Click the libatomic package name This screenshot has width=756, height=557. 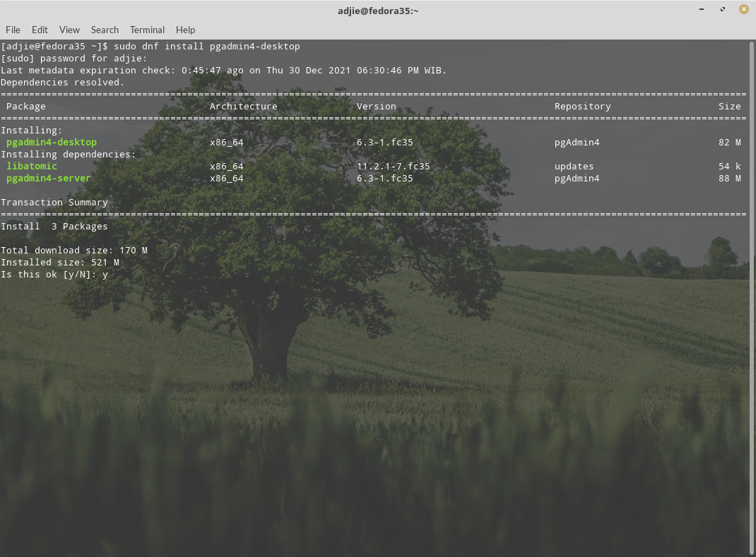[32, 166]
